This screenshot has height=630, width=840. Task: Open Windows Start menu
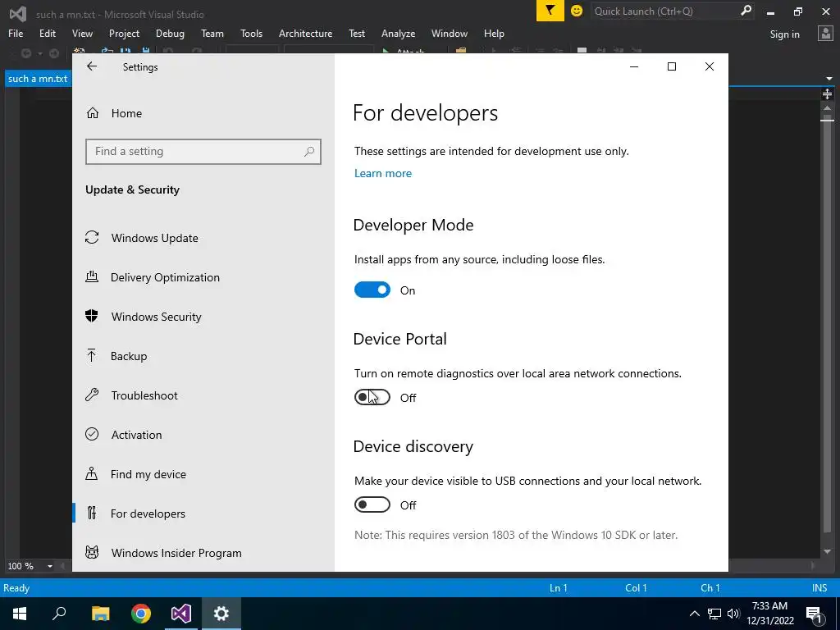(20, 614)
